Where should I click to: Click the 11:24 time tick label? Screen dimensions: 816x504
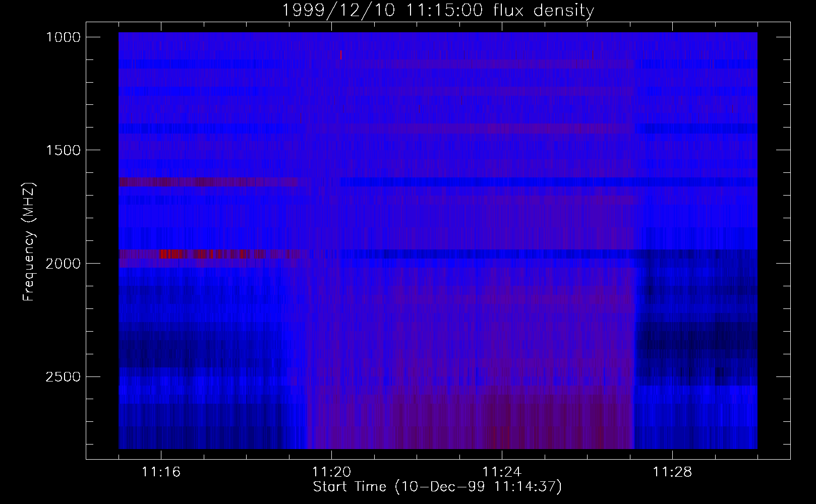[x=502, y=472]
